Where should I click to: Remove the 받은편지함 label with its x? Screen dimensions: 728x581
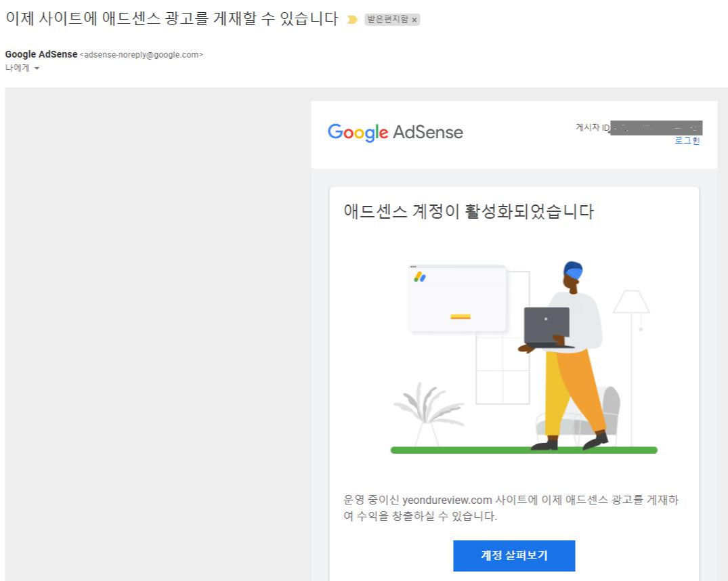[414, 20]
